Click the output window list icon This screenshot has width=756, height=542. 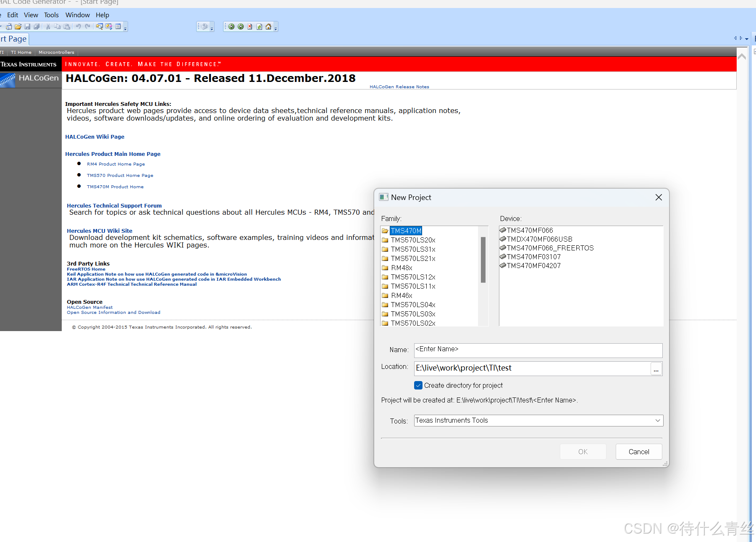coord(118,26)
